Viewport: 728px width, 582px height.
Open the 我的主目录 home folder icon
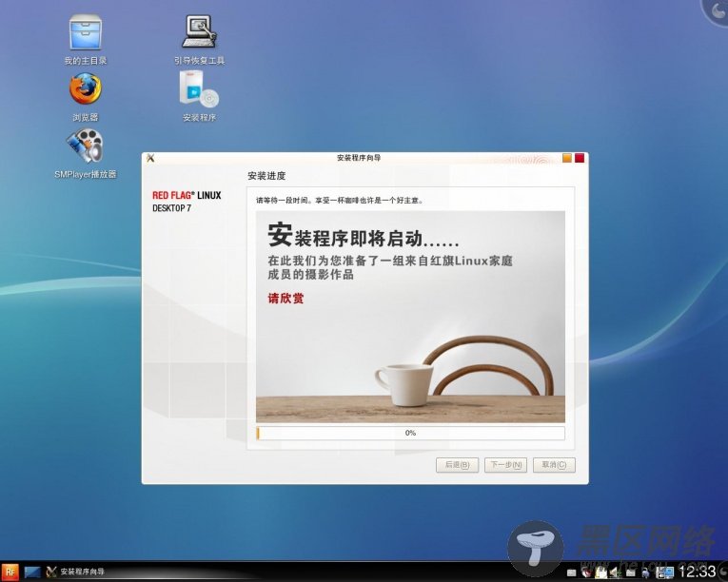[86, 39]
